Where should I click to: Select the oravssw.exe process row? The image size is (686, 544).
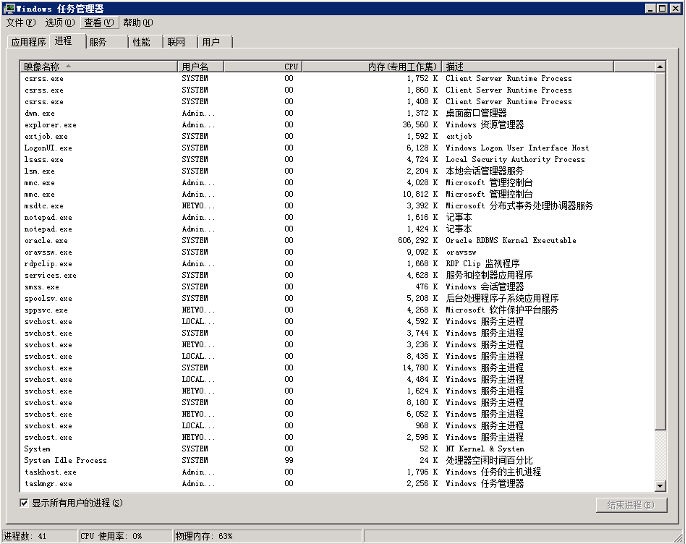[x=337, y=252]
